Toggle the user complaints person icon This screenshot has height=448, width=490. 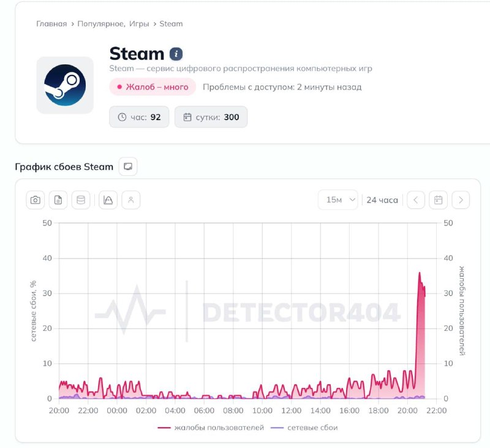(x=131, y=200)
